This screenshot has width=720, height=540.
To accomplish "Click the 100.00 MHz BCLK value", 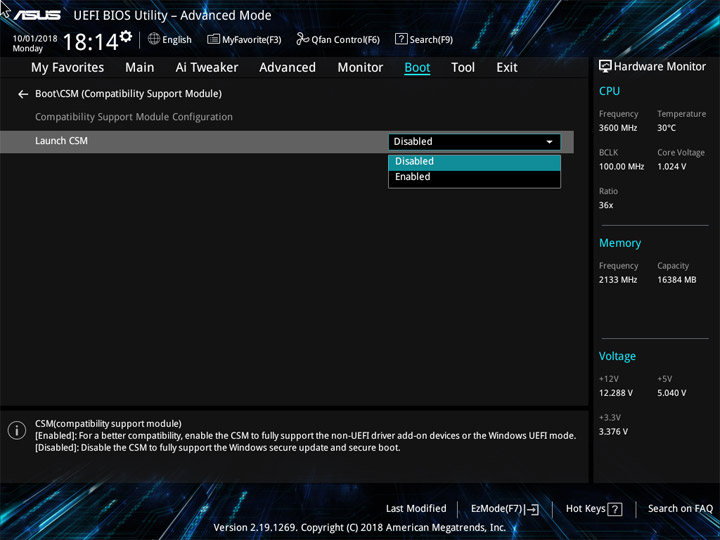I will tap(621, 166).
